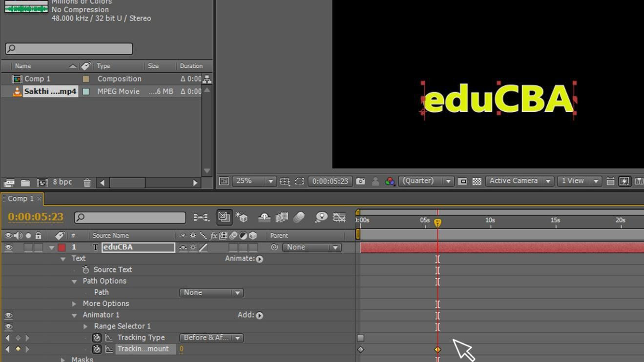Toggle Live Update icon in timeline
The height and width of the screenshot is (362, 644).
(224, 217)
